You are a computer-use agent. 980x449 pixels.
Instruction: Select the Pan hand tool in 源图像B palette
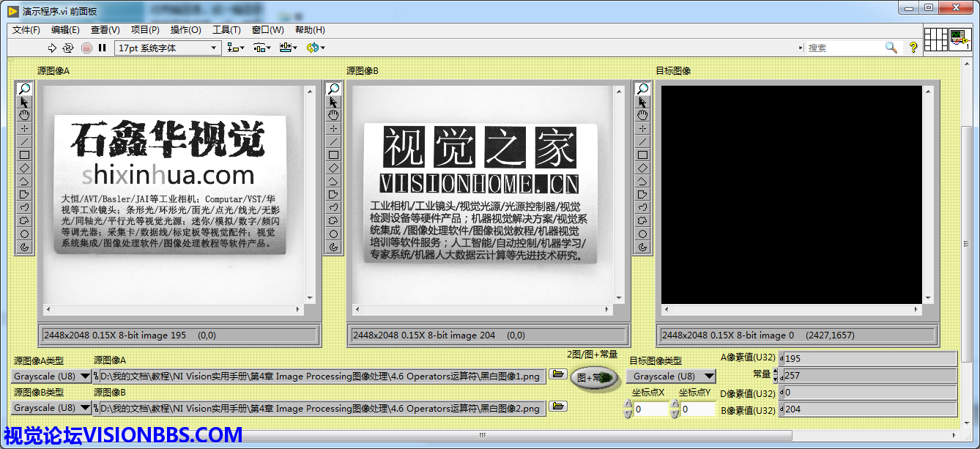pos(333,115)
